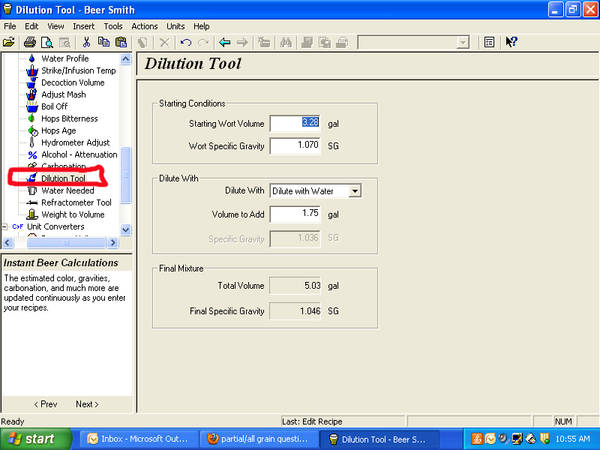
Task: Click tree panel scroll up arrow
Action: coord(126,59)
